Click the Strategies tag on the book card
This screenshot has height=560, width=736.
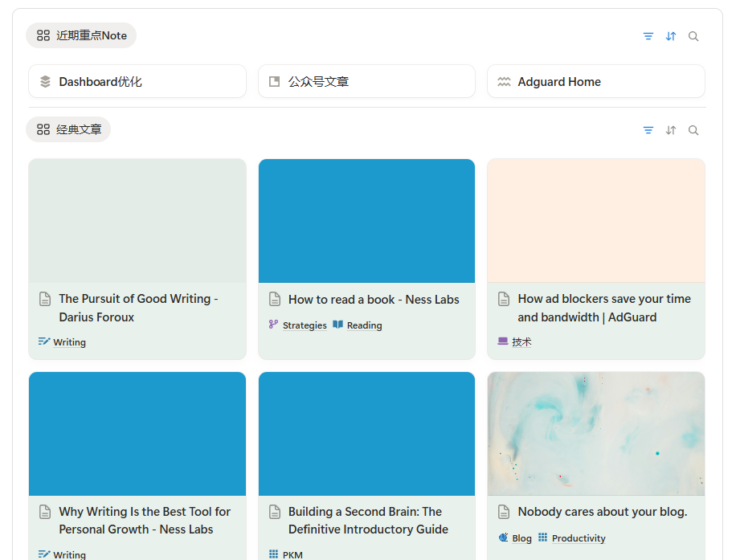coord(304,325)
